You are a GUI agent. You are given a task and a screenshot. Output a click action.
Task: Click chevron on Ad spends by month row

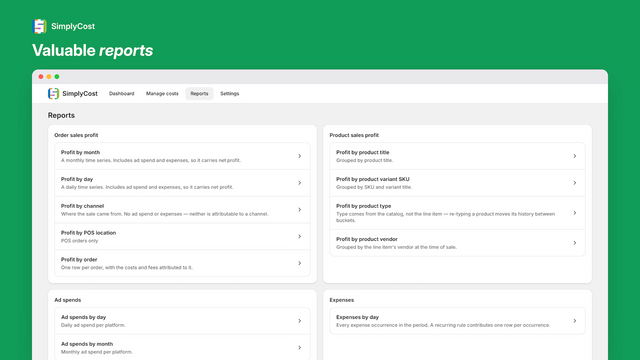click(300, 348)
